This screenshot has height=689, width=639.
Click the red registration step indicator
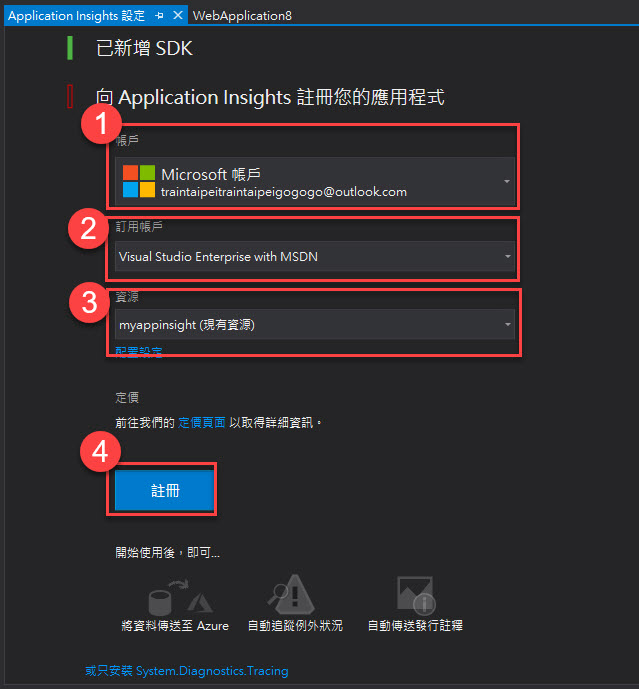(x=70, y=96)
